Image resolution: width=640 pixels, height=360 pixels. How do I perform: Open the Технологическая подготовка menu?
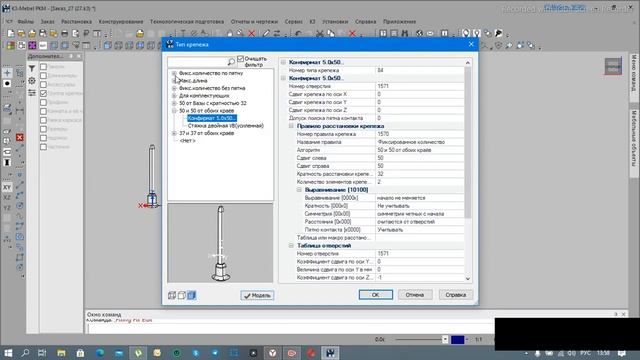click(187, 22)
